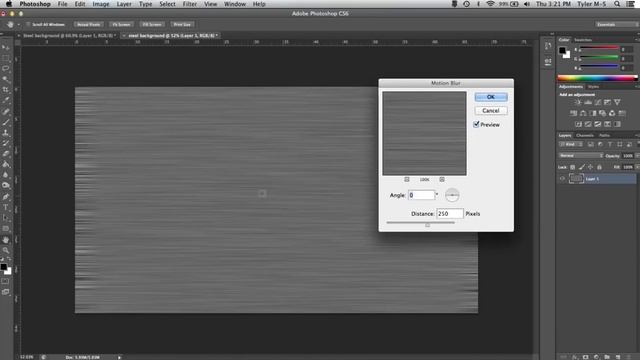Screen dimensions: 640x360
Task: Select the Path Selection tool
Action: point(6,218)
